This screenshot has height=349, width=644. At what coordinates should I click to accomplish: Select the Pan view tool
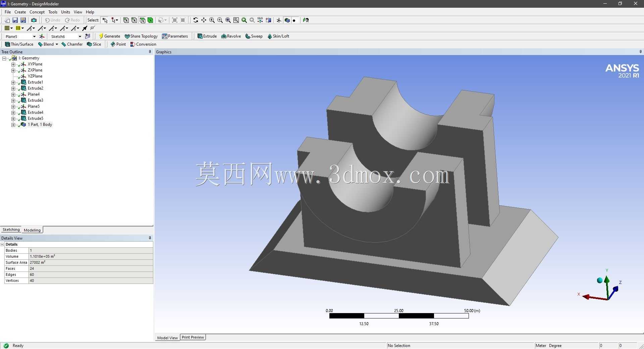(204, 20)
